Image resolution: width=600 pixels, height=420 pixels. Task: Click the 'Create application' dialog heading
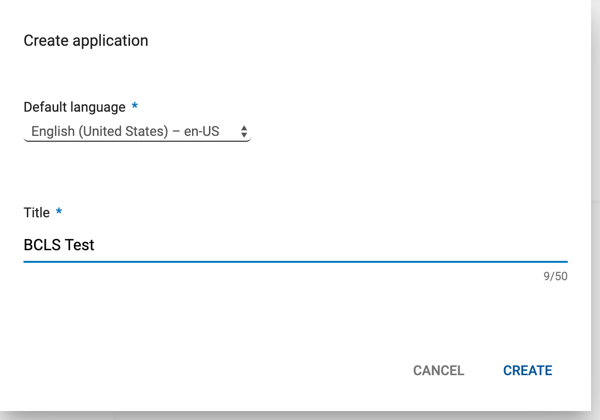[x=86, y=41]
